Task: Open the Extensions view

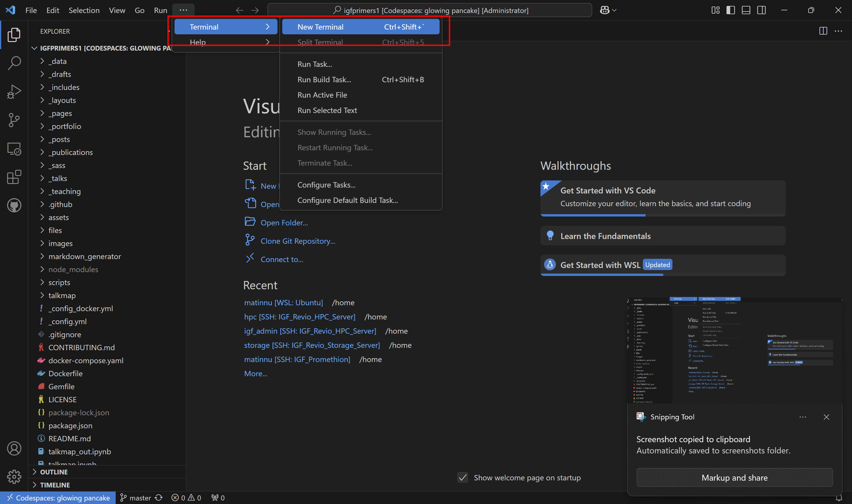Action: [x=14, y=177]
